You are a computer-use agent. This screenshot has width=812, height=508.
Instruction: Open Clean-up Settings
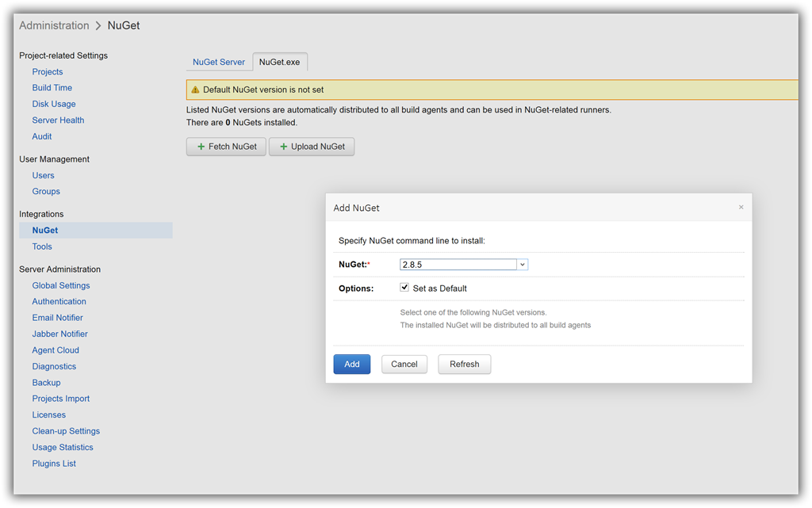click(66, 431)
